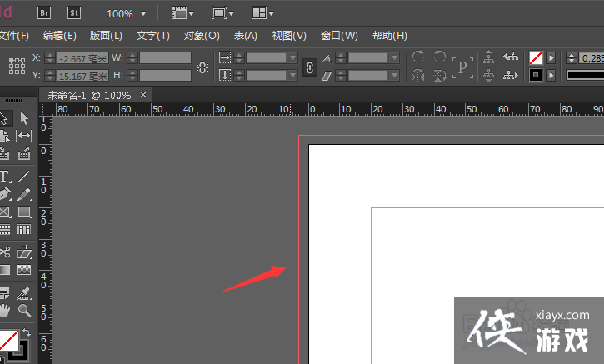Select the Rectangle tool
This screenshot has height=364, width=604.
click(x=24, y=212)
